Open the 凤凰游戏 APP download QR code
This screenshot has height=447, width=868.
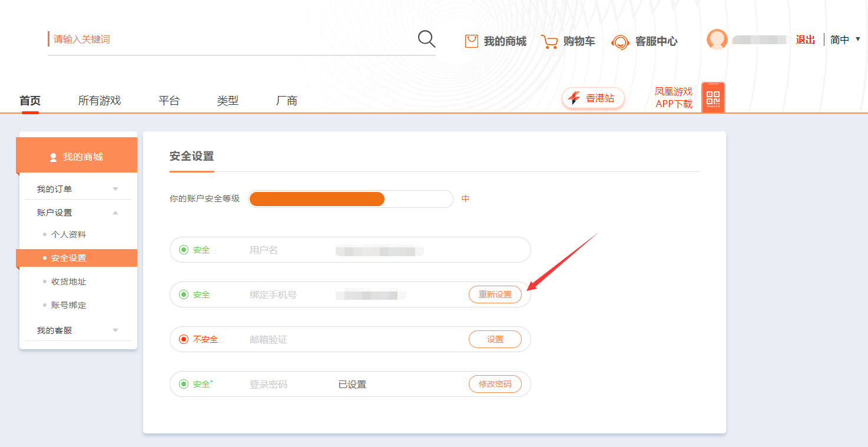pos(713,97)
